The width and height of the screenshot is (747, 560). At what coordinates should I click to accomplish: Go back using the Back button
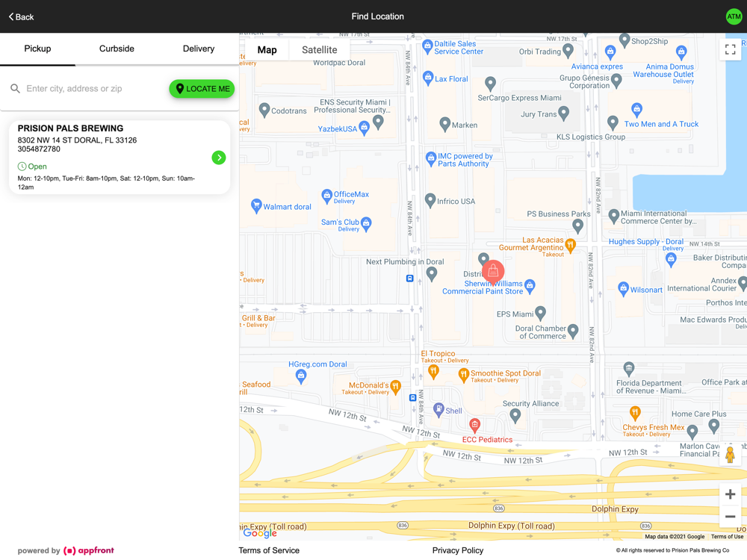click(21, 16)
